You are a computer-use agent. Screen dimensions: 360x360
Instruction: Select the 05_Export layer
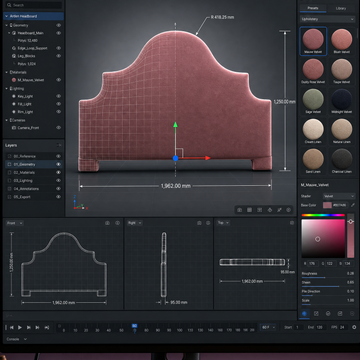[x=34, y=197]
